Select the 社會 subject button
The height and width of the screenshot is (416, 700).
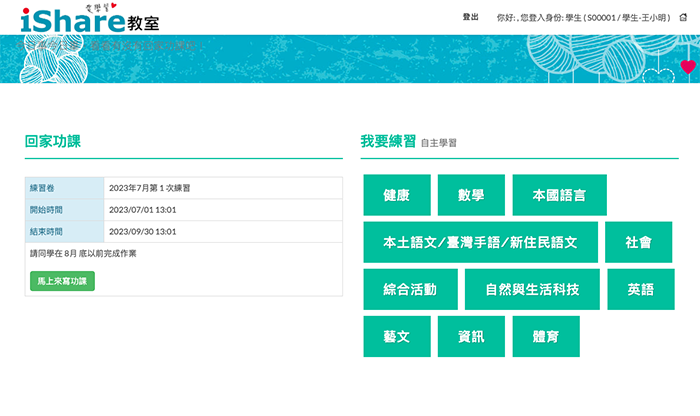coord(639,242)
